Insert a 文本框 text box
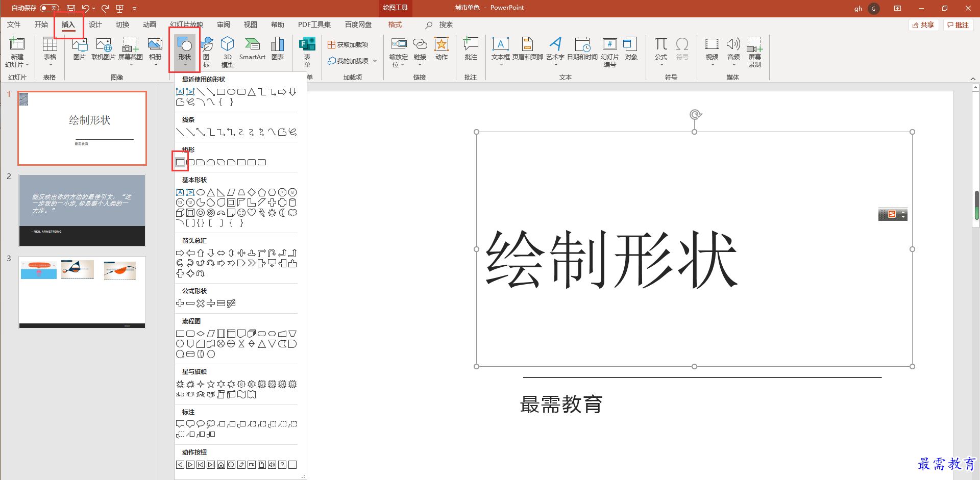 [501, 52]
